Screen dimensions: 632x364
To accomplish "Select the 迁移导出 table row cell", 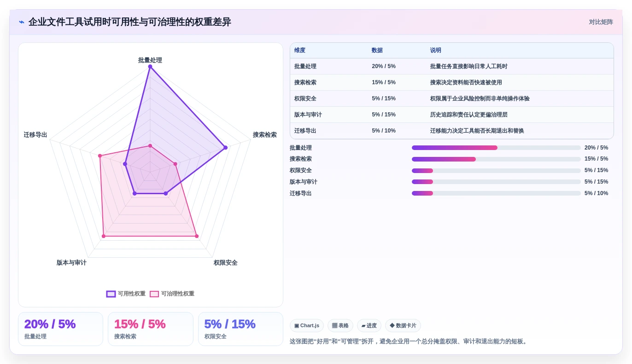I will (x=305, y=131).
